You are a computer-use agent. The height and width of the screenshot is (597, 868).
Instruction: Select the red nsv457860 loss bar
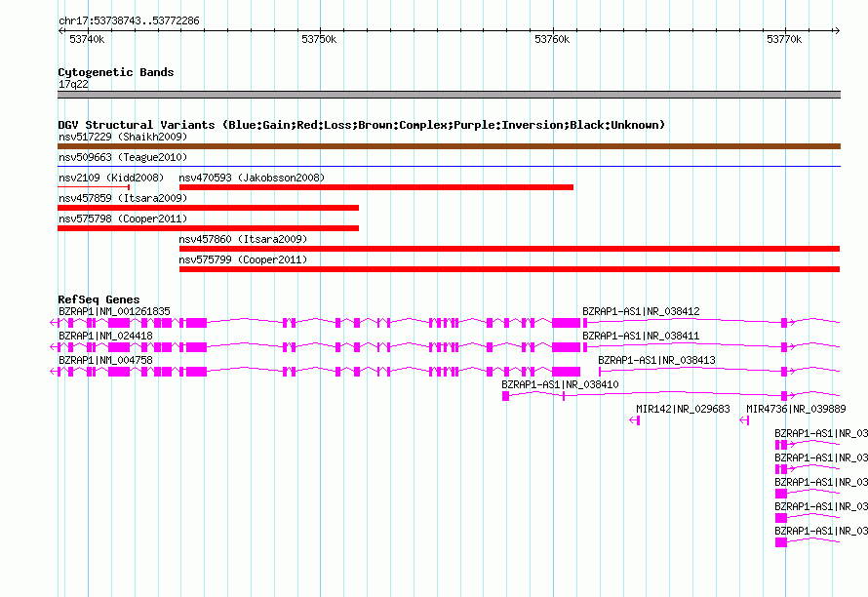click(510, 249)
